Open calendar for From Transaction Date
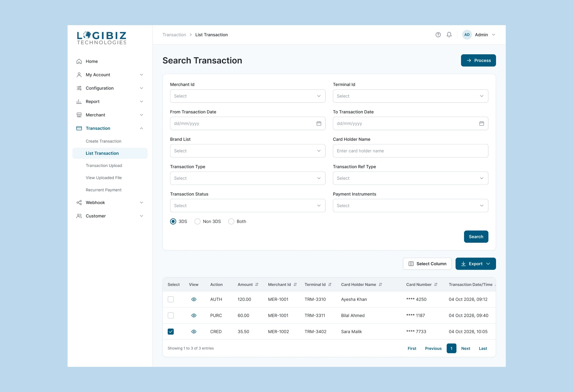This screenshot has width=573, height=392. pyautogui.click(x=319, y=123)
